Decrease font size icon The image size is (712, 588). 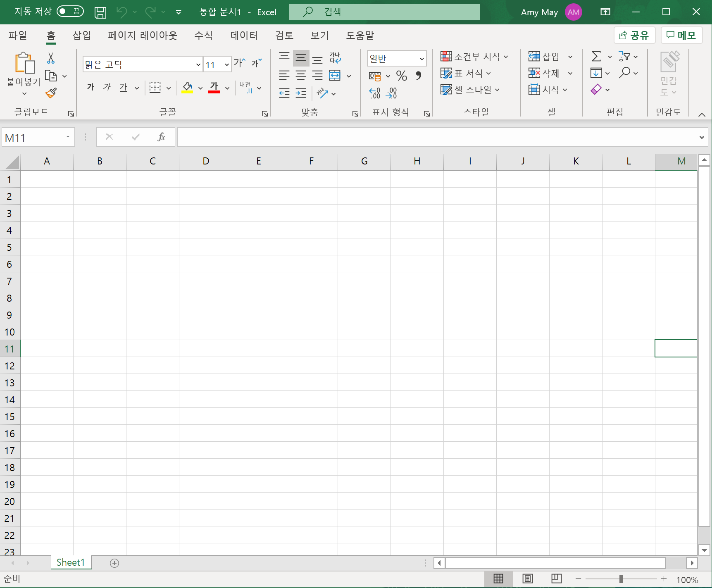(x=257, y=63)
